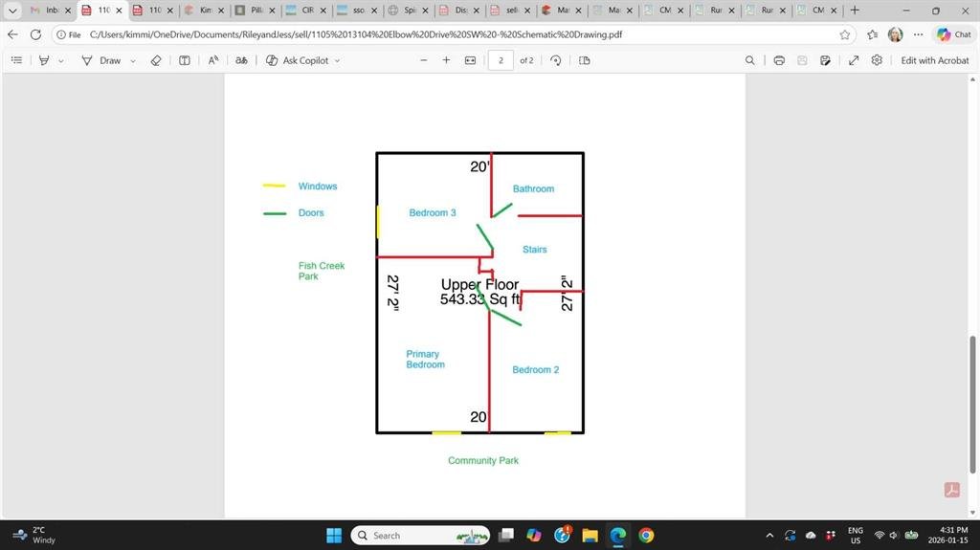Click Edit with Acrobat button

tap(934, 60)
